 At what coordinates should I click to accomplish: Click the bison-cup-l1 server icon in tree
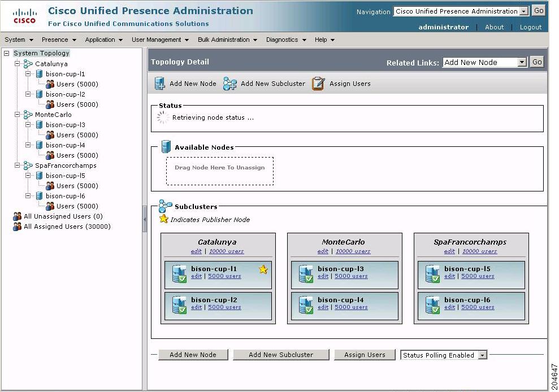[40, 74]
